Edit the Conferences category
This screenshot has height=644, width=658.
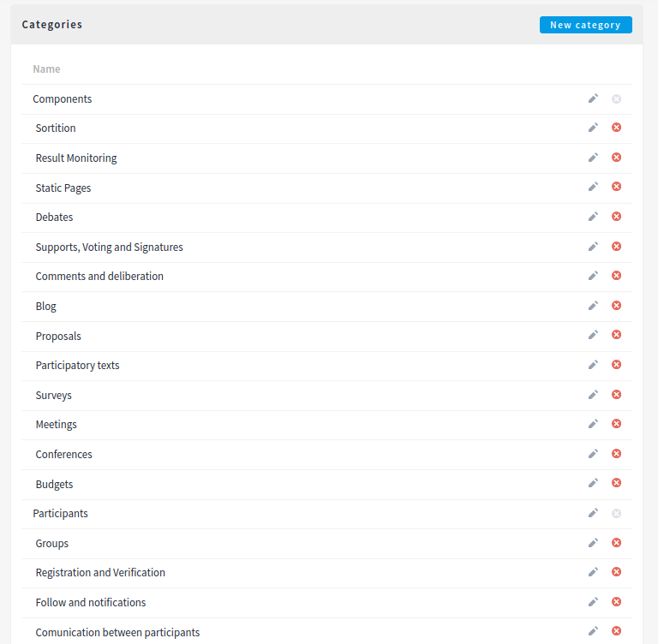click(593, 454)
